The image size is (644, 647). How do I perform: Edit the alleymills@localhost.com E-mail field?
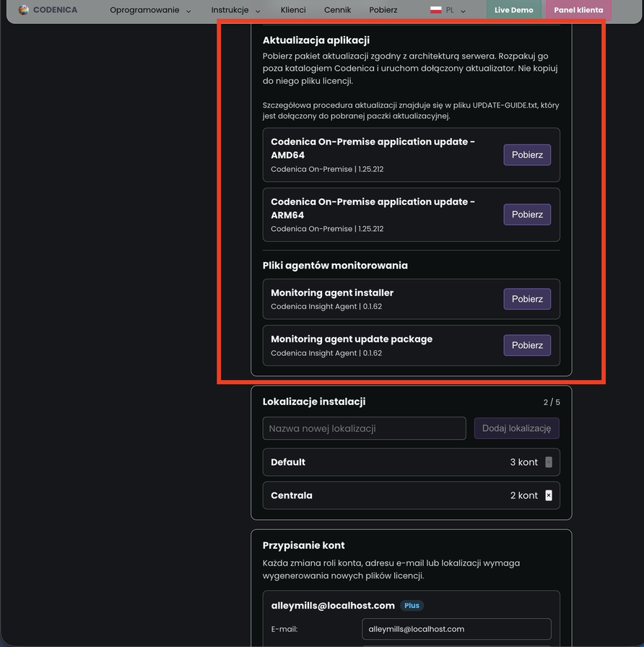coord(456,629)
